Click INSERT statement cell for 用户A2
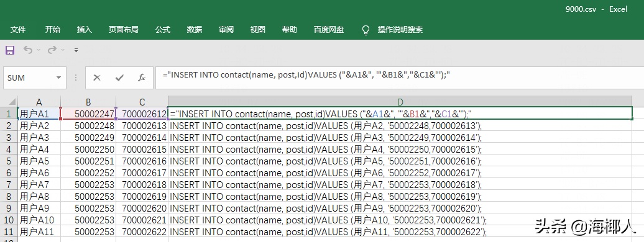The width and height of the screenshot is (644, 242). pyautogui.click(x=400, y=125)
